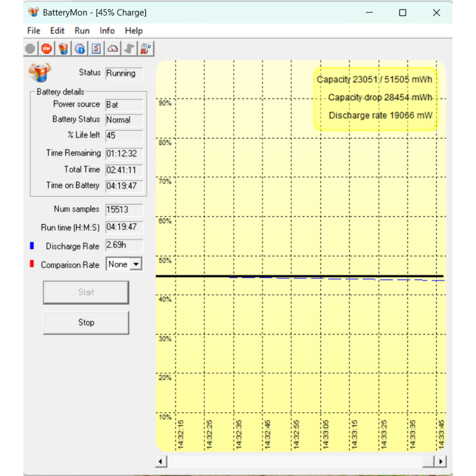This screenshot has height=476, width=476.
Task: Click the checklist toolbar icon
Action: click(x=96, y=49)
